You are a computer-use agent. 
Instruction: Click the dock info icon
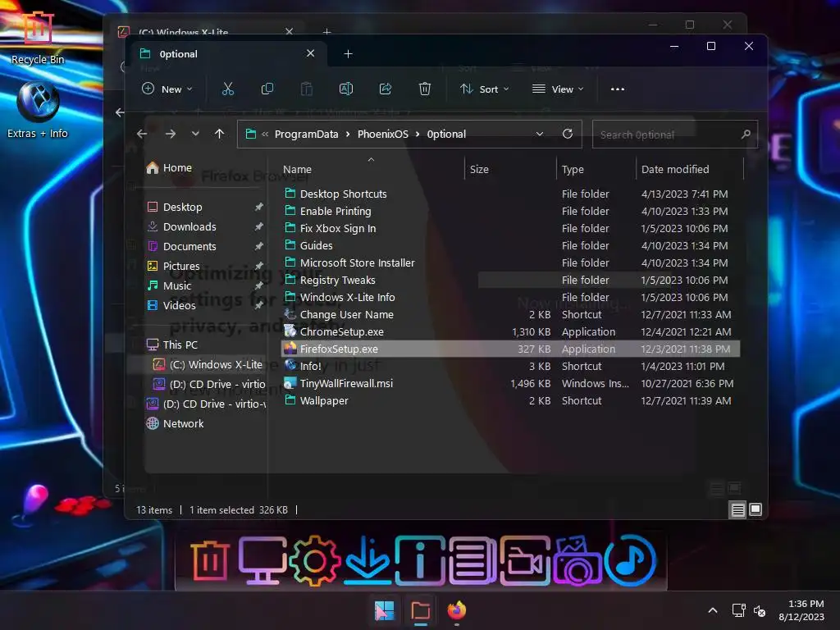coord(420,561)
